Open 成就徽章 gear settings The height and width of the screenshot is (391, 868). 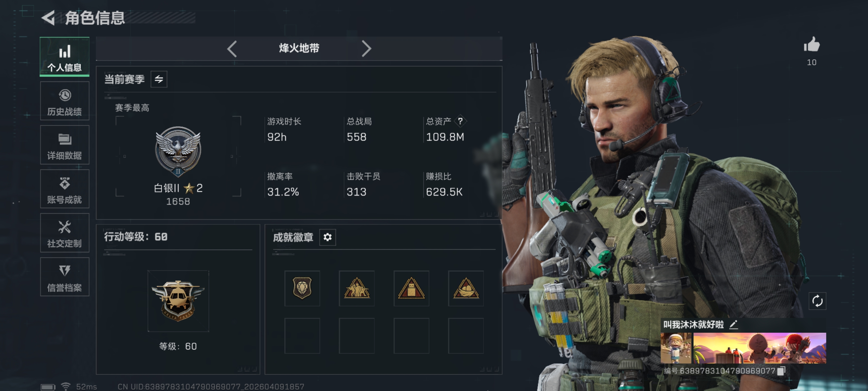point(328,237)
